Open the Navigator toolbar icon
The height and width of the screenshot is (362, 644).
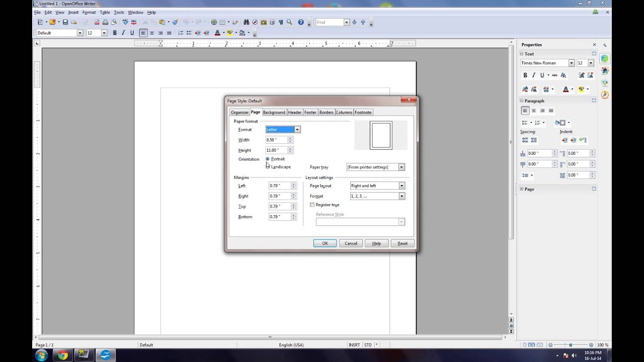(255, 22)
